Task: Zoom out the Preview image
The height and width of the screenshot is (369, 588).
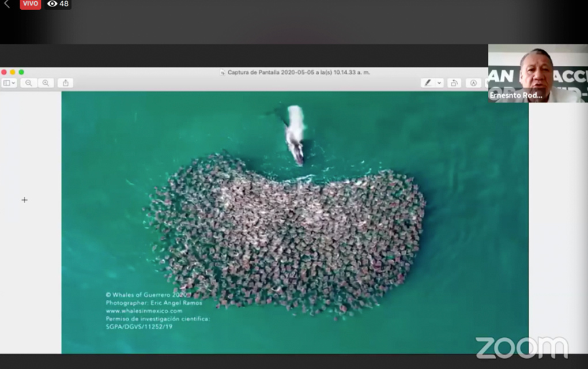Action: click(28, 83)
